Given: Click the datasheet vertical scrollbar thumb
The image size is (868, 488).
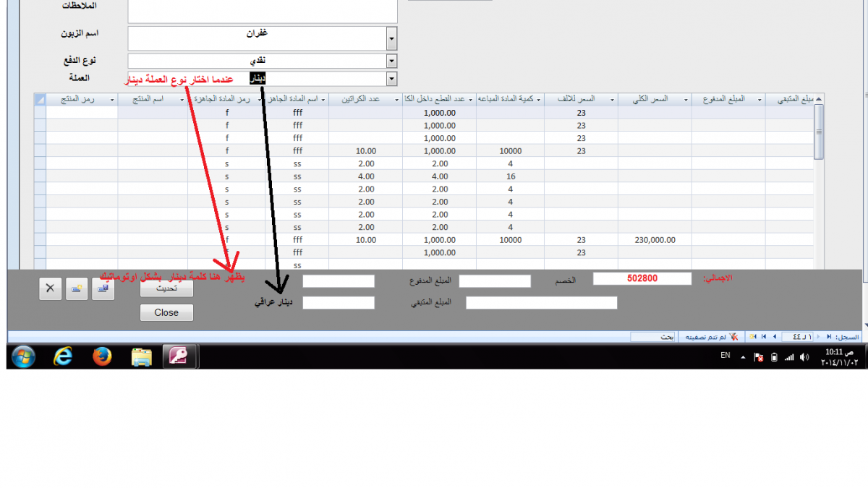Looking at the screenshot, I should (x=819, y=132).
